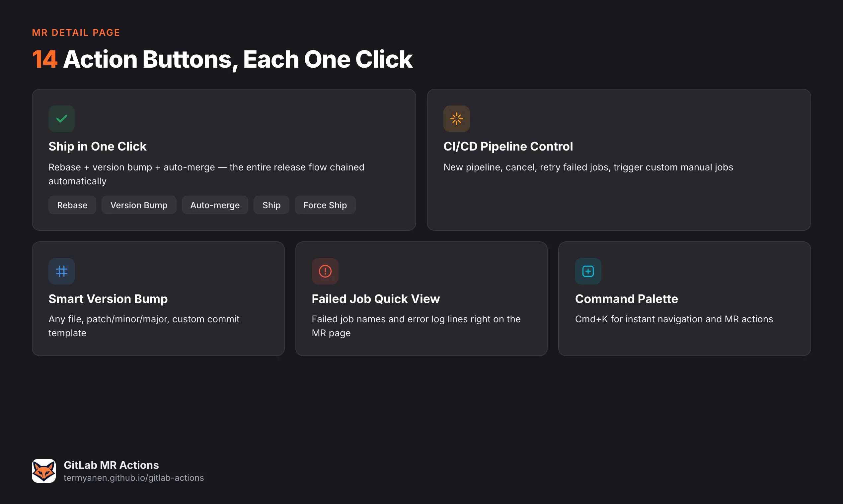Click the red failed job alert icon
Viewport: 843px width, 504px height.
click(325, 271)
